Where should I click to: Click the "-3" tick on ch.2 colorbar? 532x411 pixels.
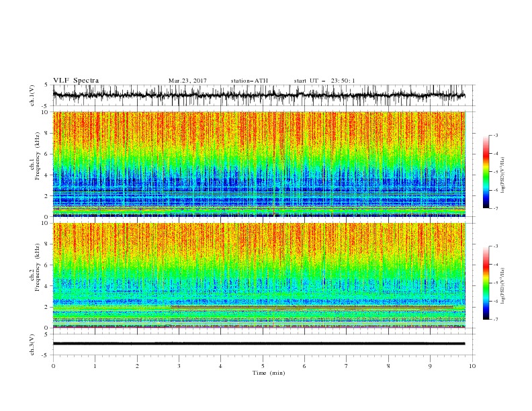[496, 246]
